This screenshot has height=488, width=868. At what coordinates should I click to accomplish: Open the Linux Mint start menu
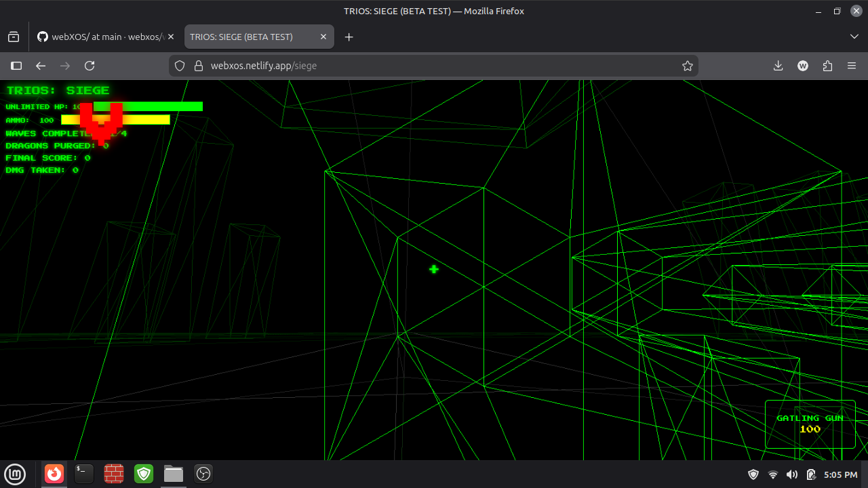pyautogui.click(x=15, y=474)
